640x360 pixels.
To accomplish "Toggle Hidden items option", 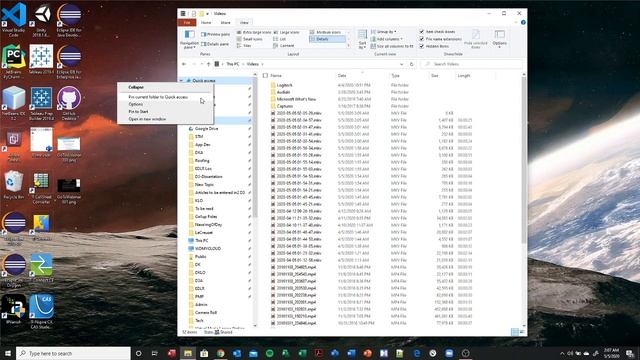I will pyautogui.click(x=433, y=46).
